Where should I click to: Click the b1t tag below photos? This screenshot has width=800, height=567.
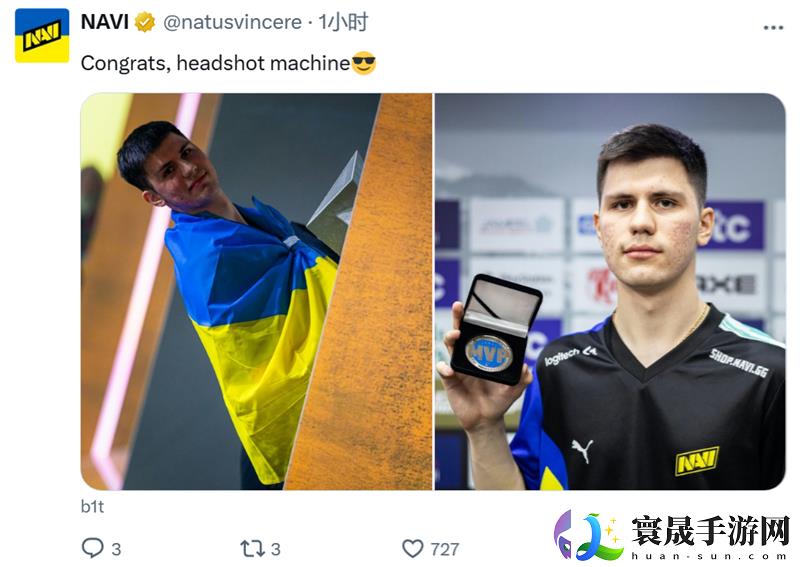point(92,506)
